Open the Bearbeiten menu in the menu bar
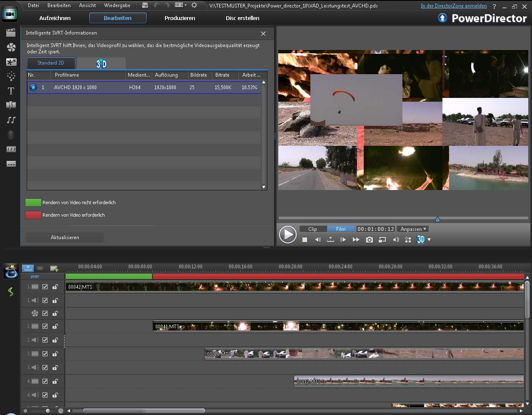532x415 pixels. (x=59, y=5)
